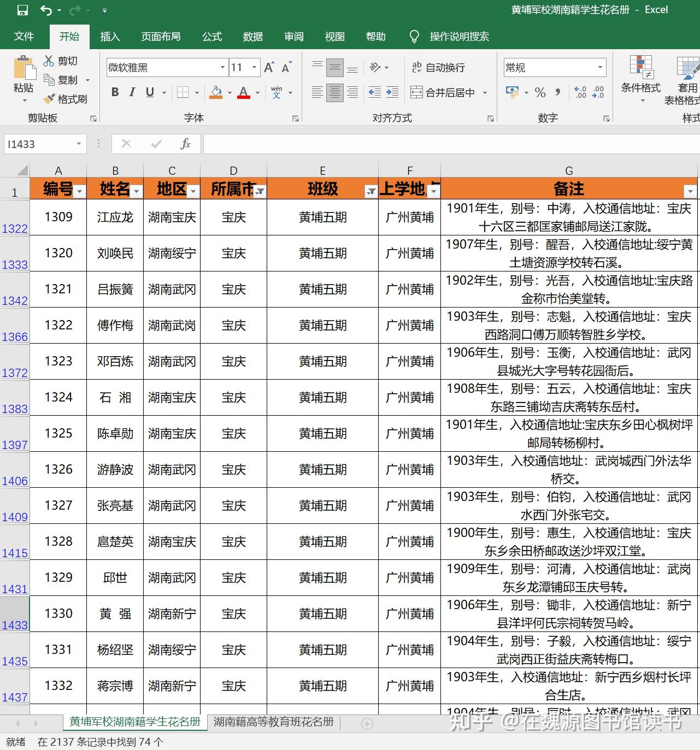Switch to the 公式 Formulas tab
Image resolution: width=700 pixels, height=750 pixels.
point(212,36)
